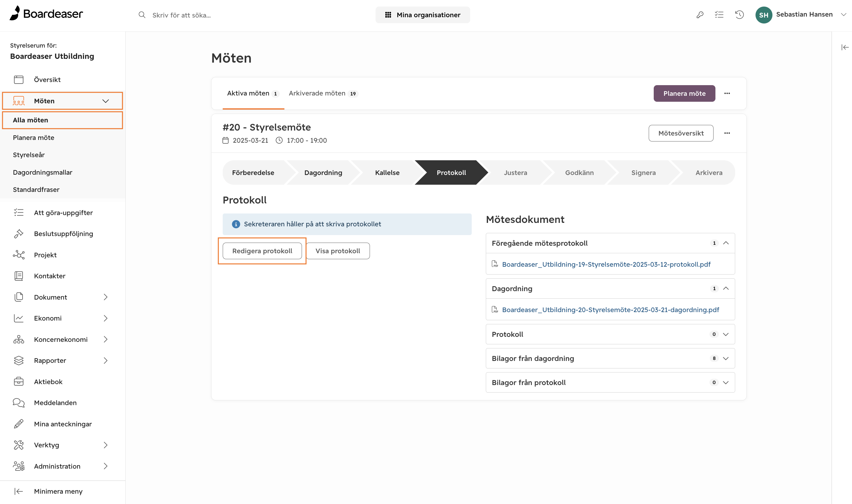Screen dimensions: 852x504
Task: Open more options beside Planera möte
Action: point(727,93)
